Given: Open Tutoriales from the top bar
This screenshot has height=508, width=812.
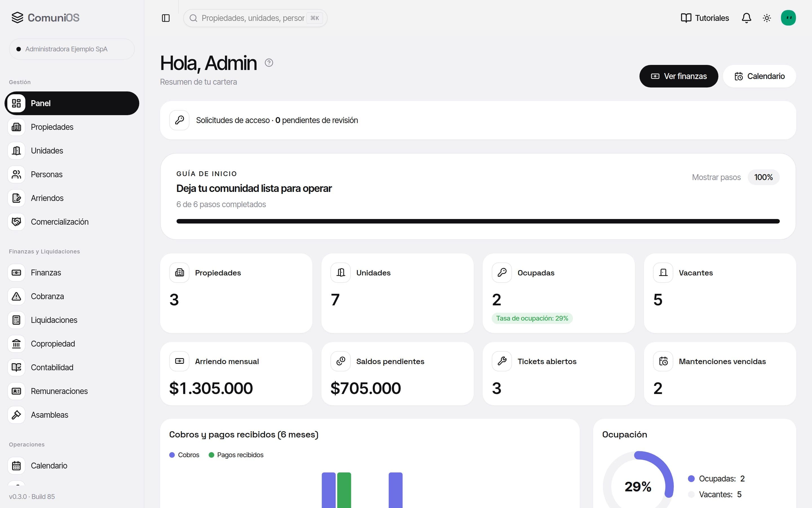Looking at the screenshot, I should click(705, 18).
